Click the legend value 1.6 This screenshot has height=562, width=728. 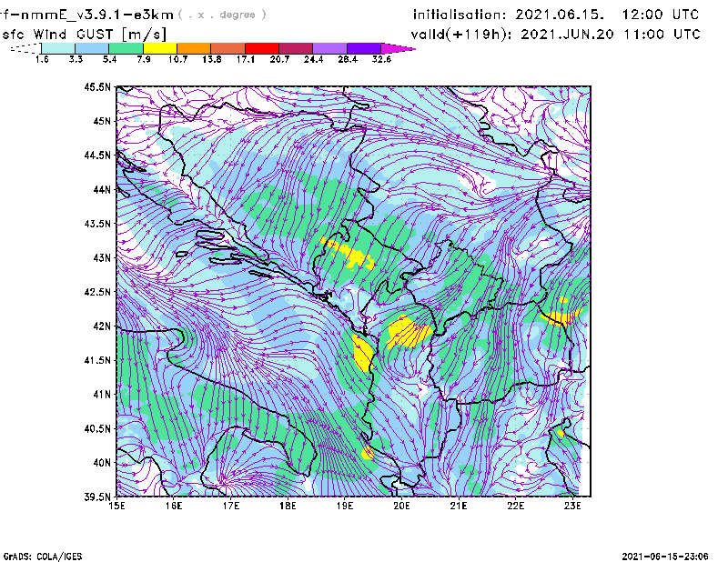tap(42, 59)
